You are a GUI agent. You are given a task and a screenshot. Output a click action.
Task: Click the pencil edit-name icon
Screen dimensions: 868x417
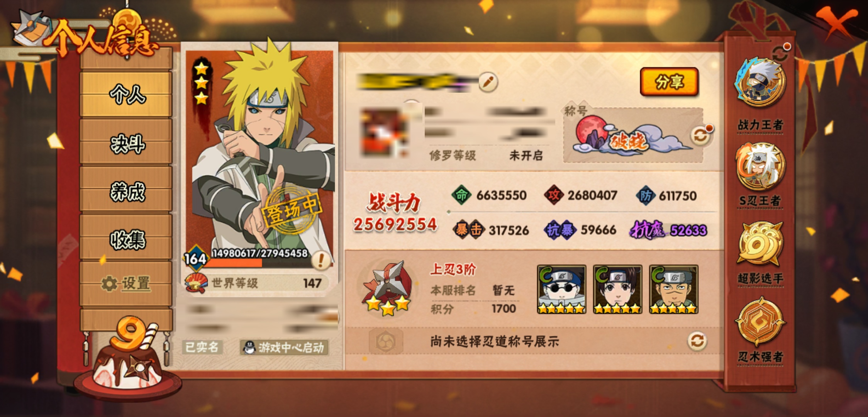coord(488,82)
